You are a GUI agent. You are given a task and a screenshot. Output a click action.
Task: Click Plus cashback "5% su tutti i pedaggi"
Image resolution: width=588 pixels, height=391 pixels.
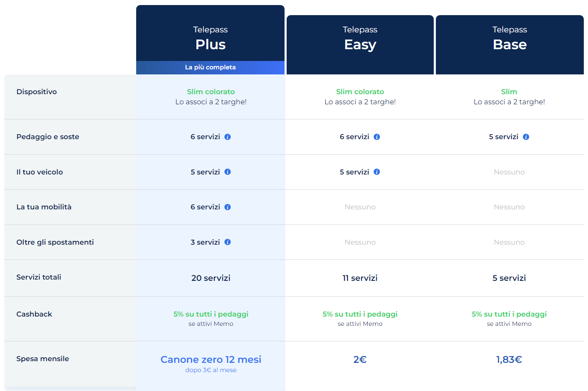tap(211, 314)
